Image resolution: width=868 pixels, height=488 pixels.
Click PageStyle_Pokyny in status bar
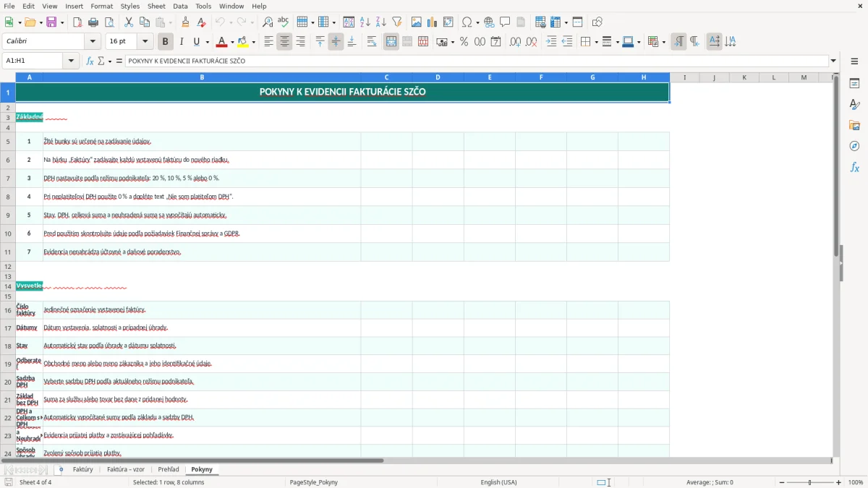pyautogui.click(x=314, y=482)
